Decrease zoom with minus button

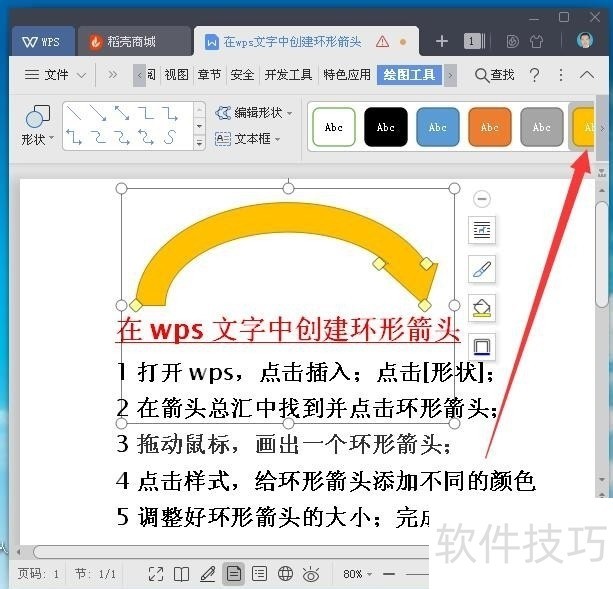click(389, 574)
